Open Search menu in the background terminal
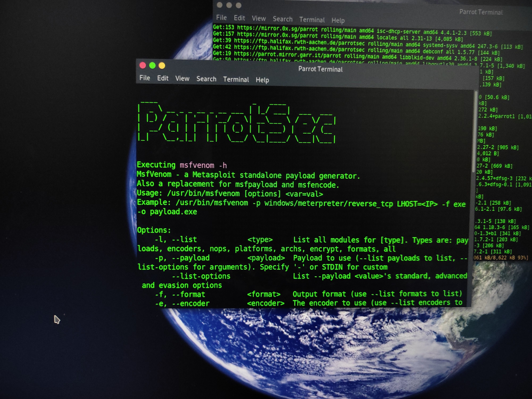Viewport: 532px width, 399px height. (x=282, y=19)
